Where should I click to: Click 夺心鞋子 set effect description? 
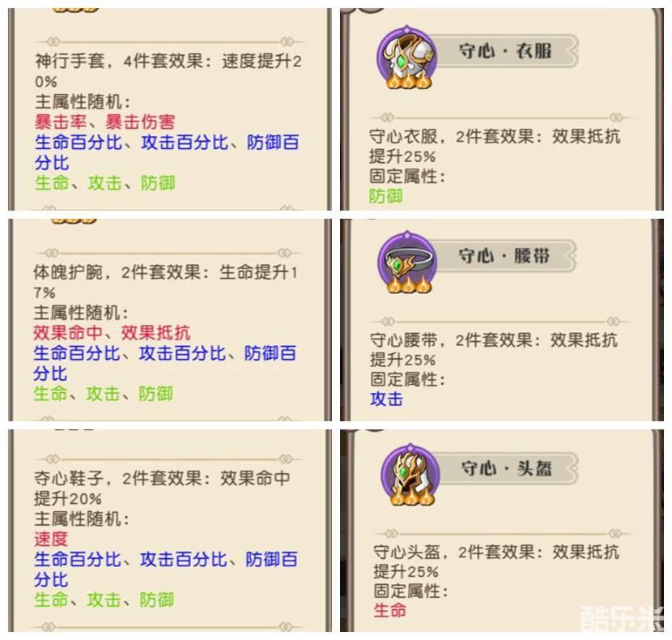pyautogui.click(x=163, y=489)
